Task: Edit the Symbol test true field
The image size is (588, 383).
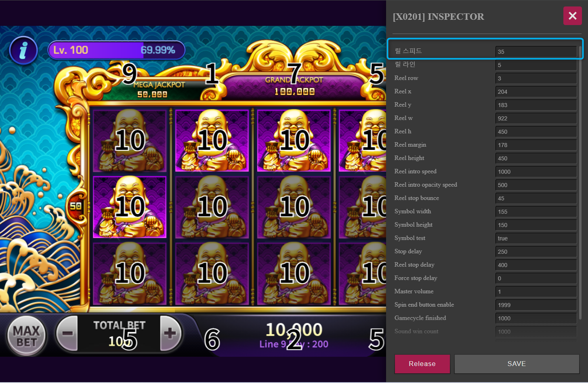Action: click(x=536, y=238)
